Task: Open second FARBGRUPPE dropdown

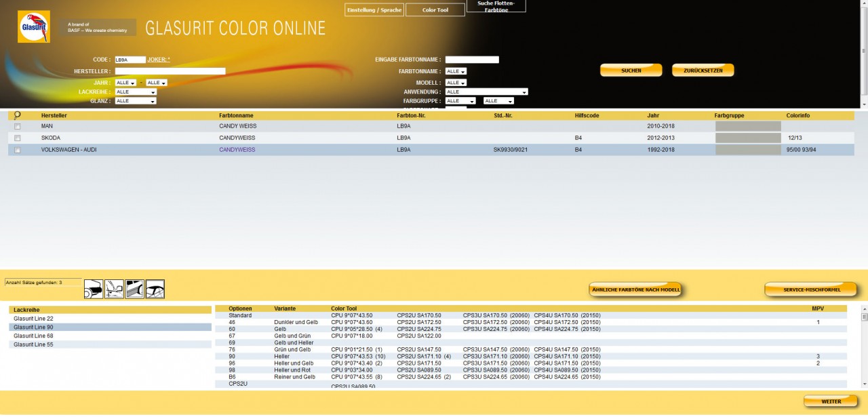Action: pyautogui.click(x=498, y=101)
